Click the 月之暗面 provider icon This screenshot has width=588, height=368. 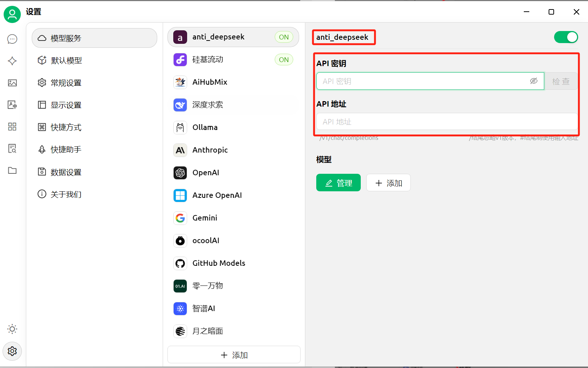(x=180, y=331)
